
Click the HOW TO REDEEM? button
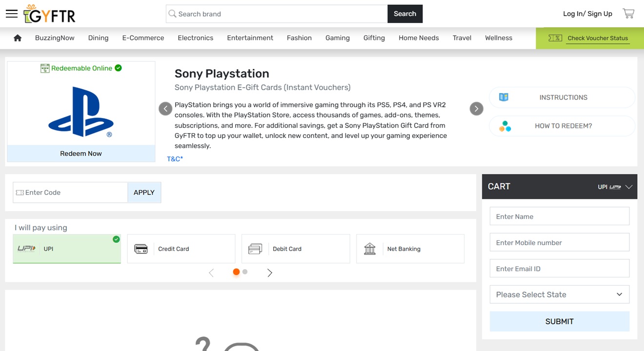[x=562, y=126]
